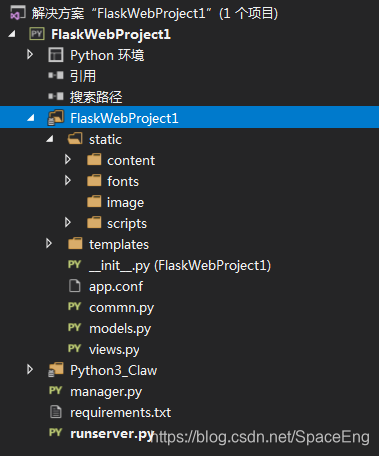Select the 搜索路径 search paths item
Screen dimensions: 379x456
(x=96, y=97)
